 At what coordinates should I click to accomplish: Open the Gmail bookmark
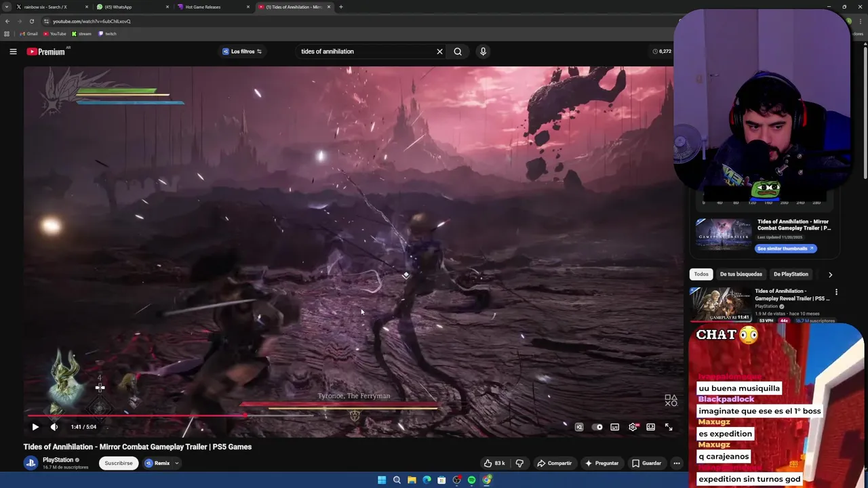coord(28,34)
